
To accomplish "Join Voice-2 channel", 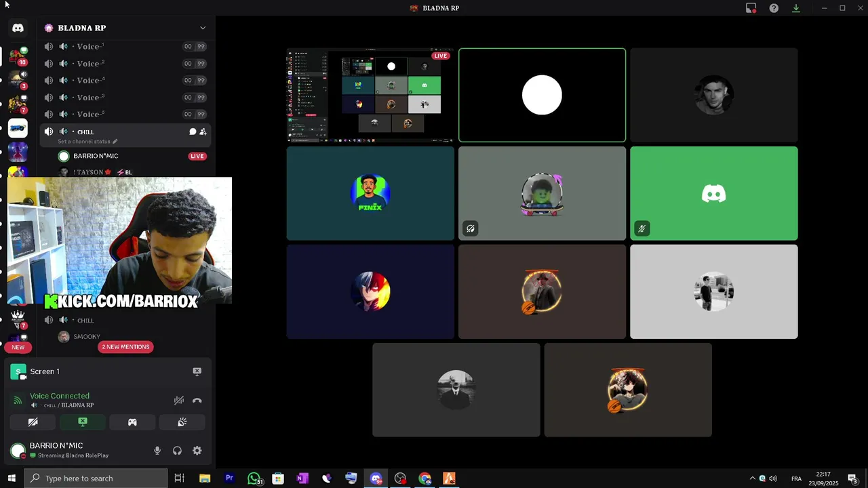I will pos(125,63).
